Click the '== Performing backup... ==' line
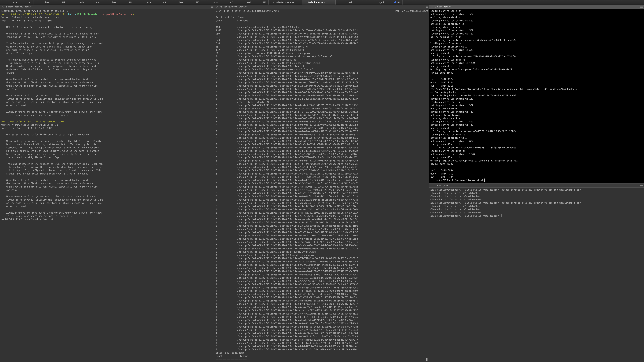 pos(448,92)
